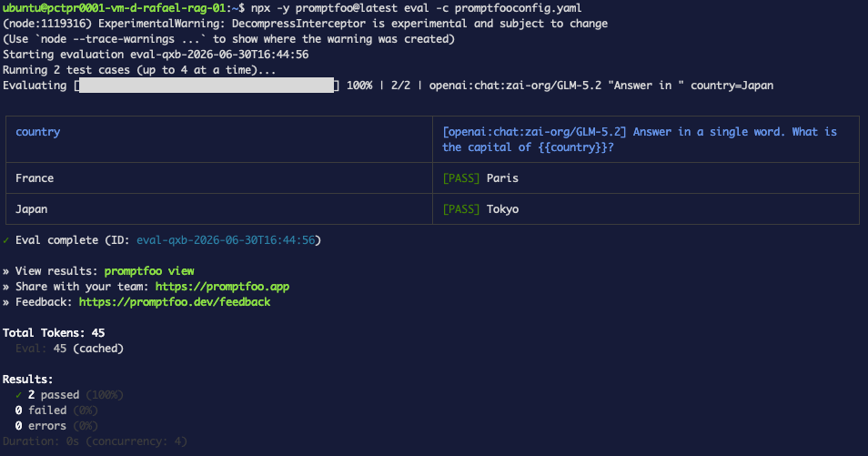Click the 'promptfoo view' command text

click(149, 271)
